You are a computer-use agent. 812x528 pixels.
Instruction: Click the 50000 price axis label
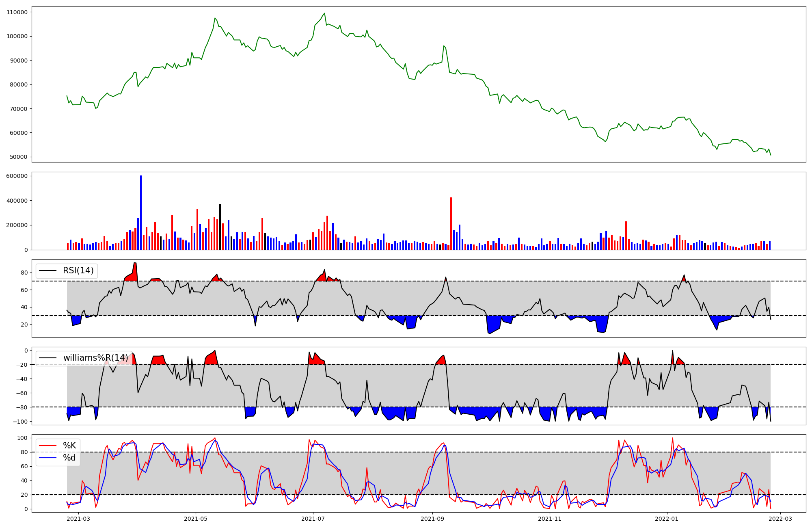click(x=19, y=157)
